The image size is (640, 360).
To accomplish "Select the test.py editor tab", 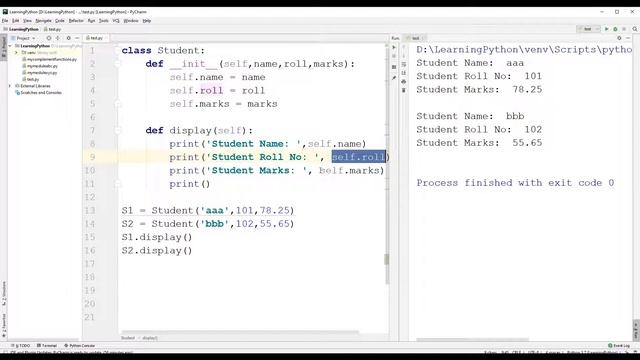I will pos(96,38).
